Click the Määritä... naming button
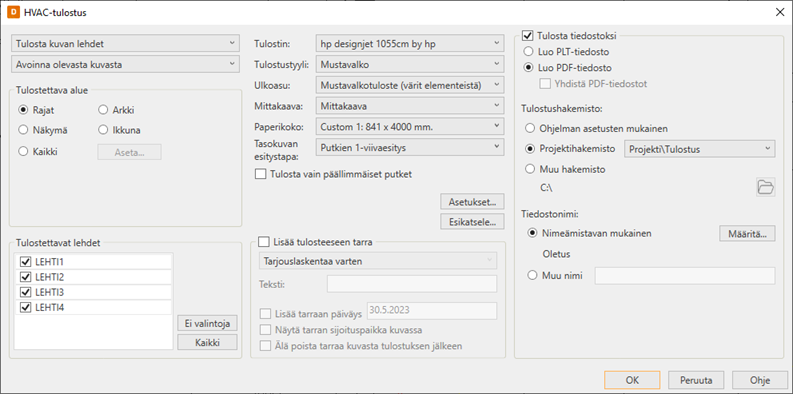The height and width of the screenshot is (394, 793). [x=747, y=234]
